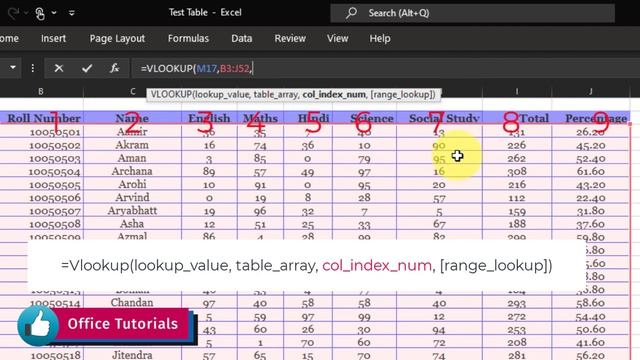The height and width of the screenshot is (360, 640).
Task: Click Total value 226 for Akram
Action: coord(517,145)
